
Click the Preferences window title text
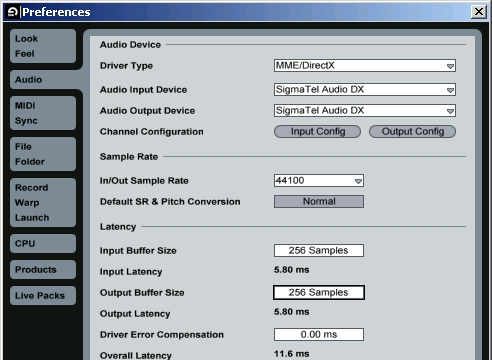tap(56, 12)
